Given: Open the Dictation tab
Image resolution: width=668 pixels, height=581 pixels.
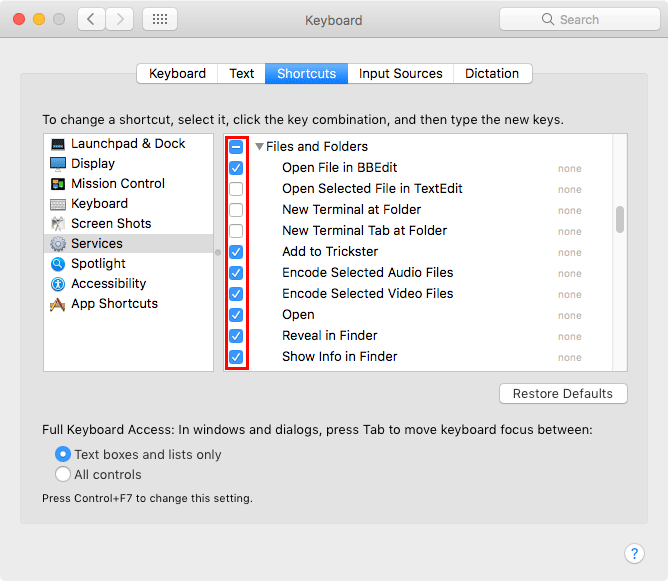Looking at the screenshot, I should 492,73.
